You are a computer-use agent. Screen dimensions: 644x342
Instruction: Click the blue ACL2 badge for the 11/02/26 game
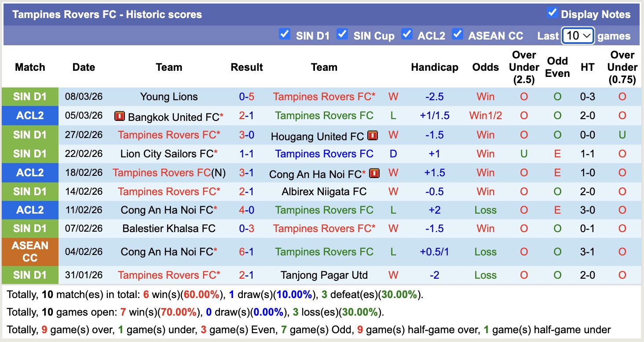pos(29,210)
